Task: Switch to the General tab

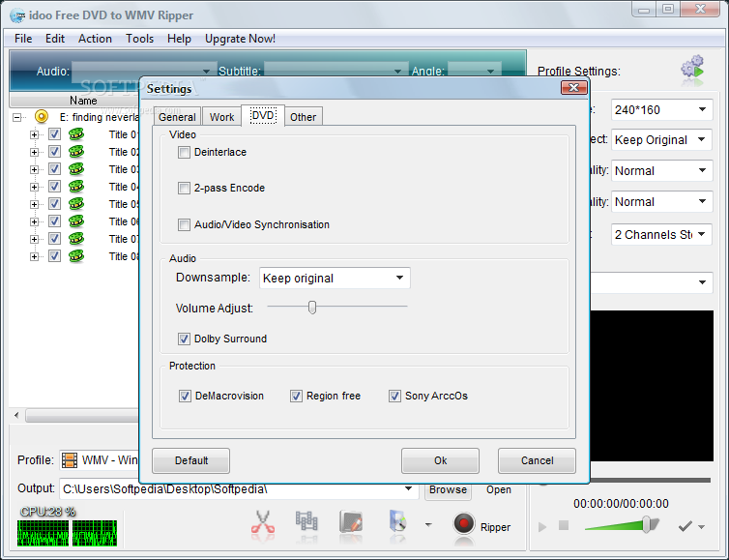Action: [x=177, y=117]
